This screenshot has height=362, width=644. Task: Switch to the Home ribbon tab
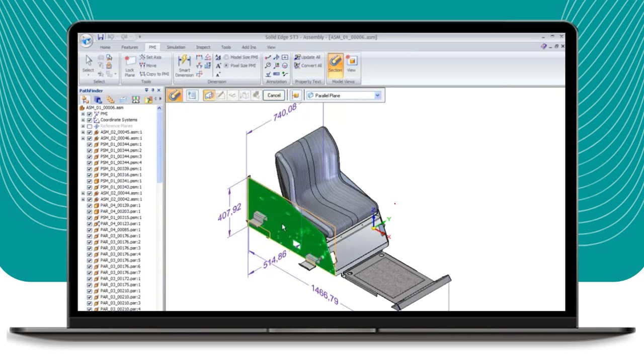pos(105,47)
